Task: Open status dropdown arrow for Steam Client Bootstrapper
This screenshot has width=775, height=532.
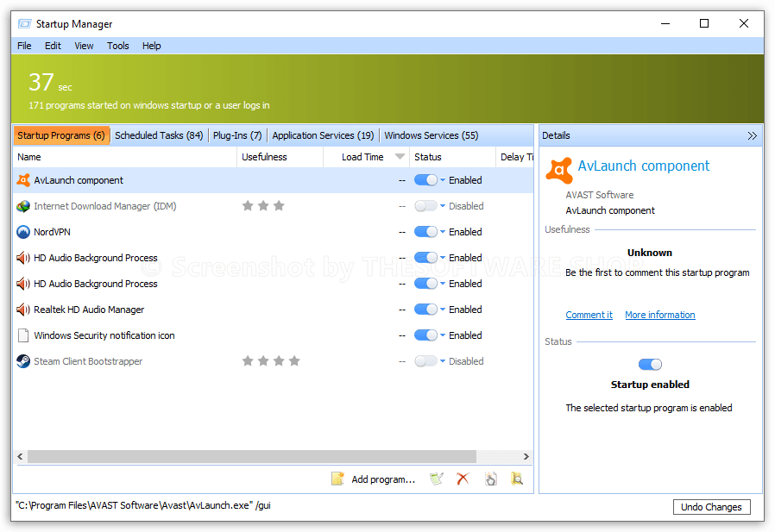Action: point(443,360)
